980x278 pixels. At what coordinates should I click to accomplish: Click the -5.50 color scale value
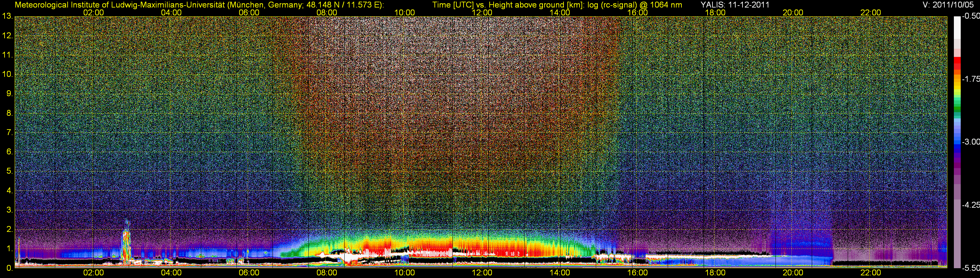pos(971,268)
